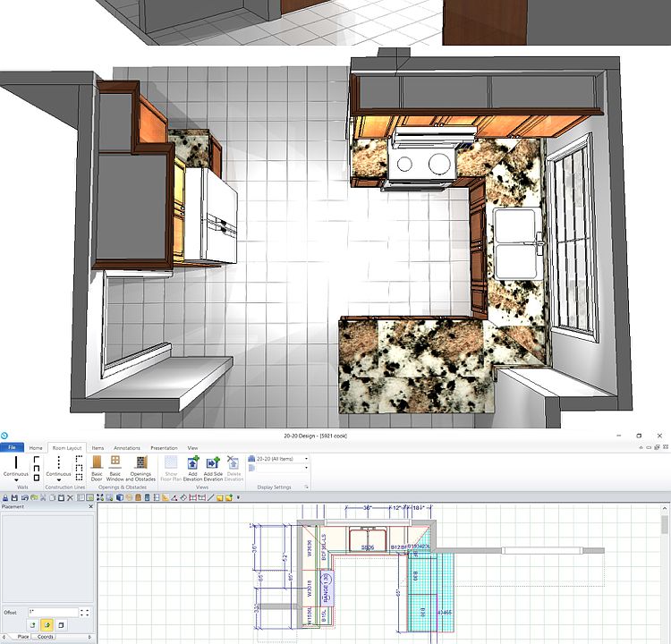Click the left arrow of Placement tabs

pos(5,637)
